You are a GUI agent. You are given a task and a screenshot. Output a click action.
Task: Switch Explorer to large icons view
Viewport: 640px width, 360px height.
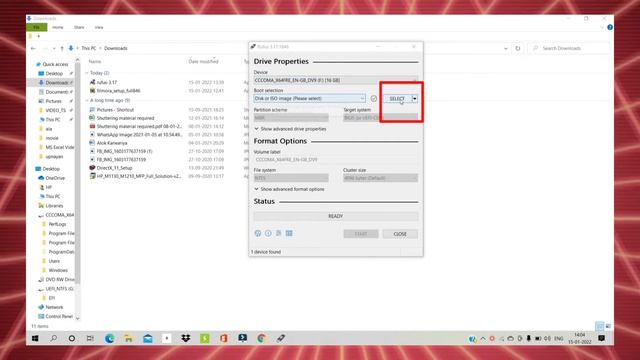[608, 326]
